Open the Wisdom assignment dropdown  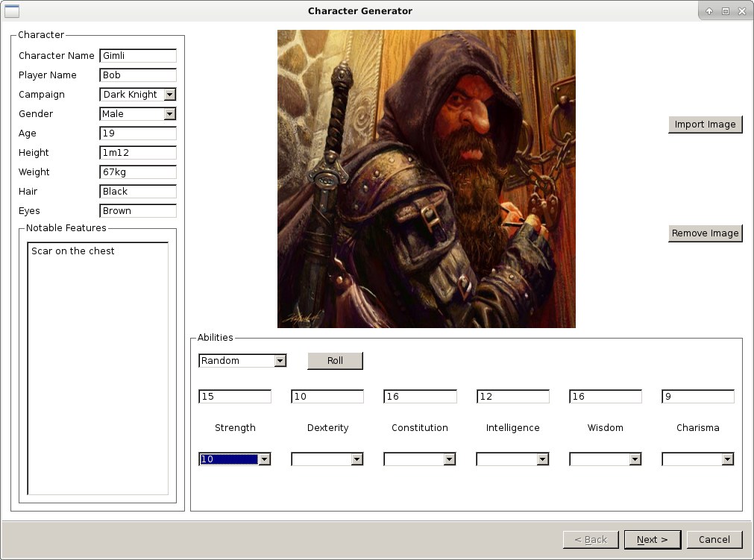635,459
